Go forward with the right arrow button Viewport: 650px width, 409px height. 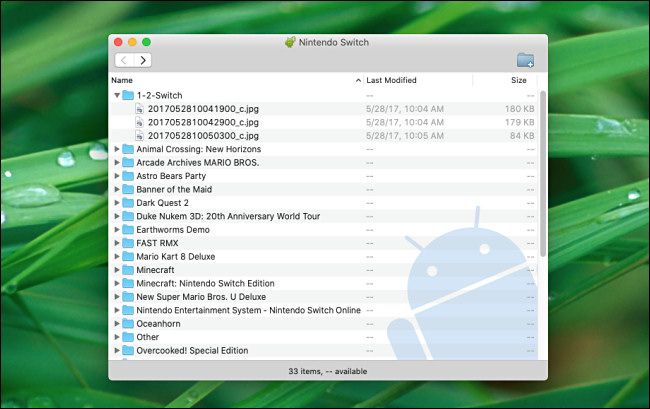pyautogui.click(x=143, y=60)
